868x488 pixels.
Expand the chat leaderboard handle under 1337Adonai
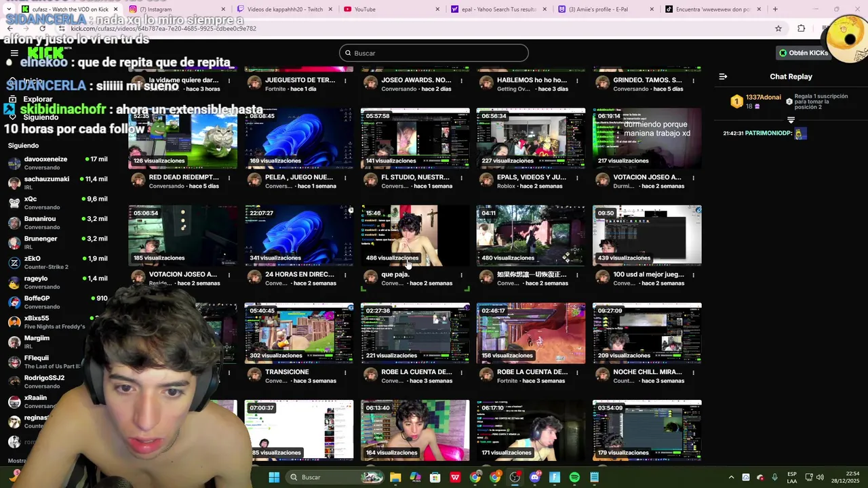tap(791, 120)
